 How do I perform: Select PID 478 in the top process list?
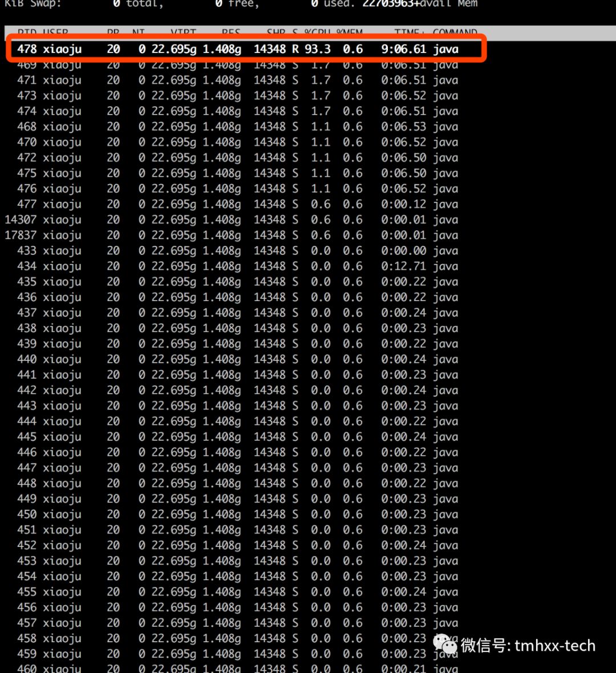click(x=27, y=49)
